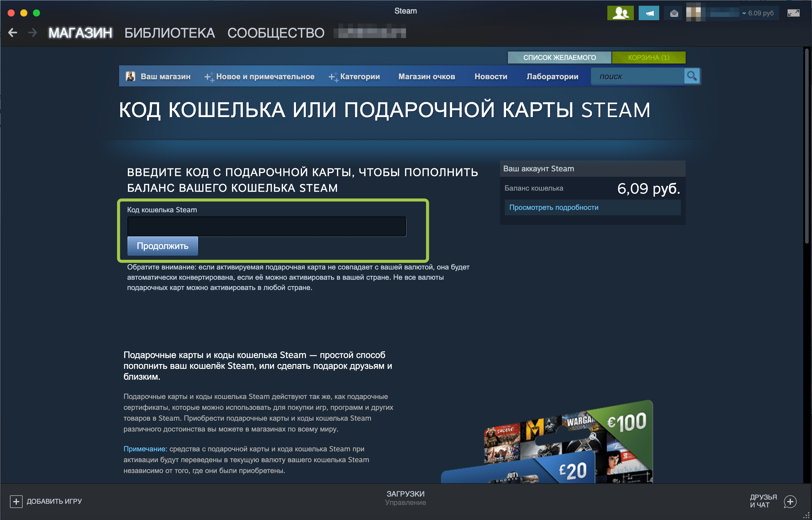Click the back navigation arrow
Viewport: 812px width, 520px height.
point(13,33)
